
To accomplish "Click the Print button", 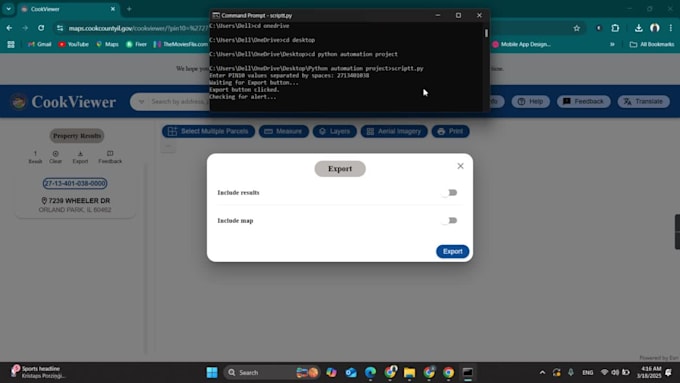I will (x=450, y=131).
